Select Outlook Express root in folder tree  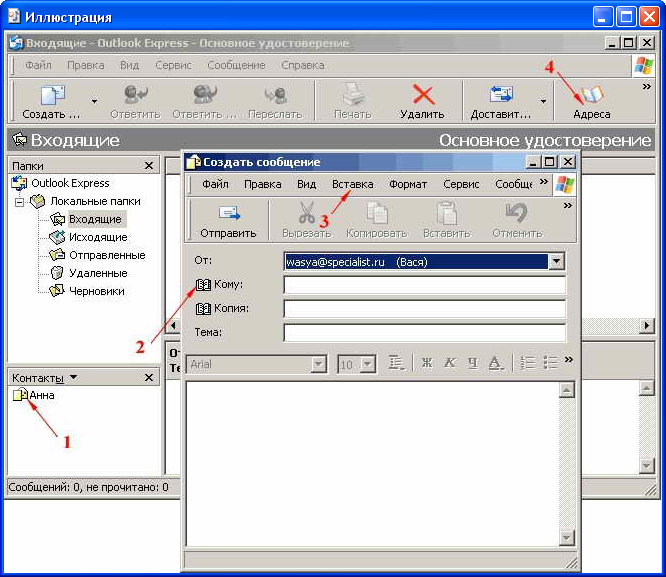click(x=70, y=183)
